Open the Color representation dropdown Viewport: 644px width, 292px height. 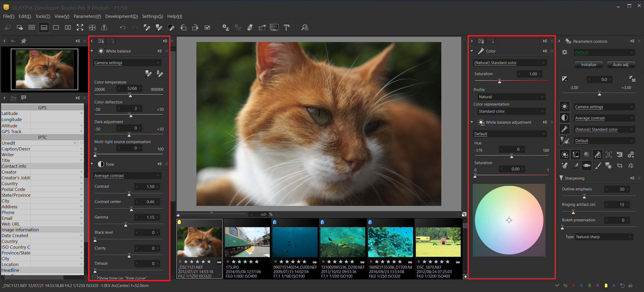point(510,111)
